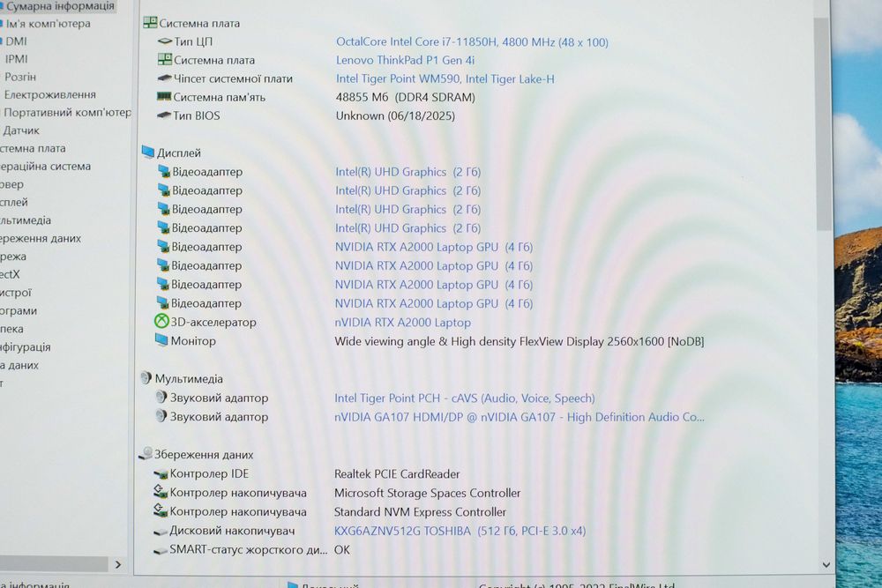The width and height of the screenshot is (882, 588).
Task: Click the Збереження даних section drive icon
Action: tap(146, 453)
